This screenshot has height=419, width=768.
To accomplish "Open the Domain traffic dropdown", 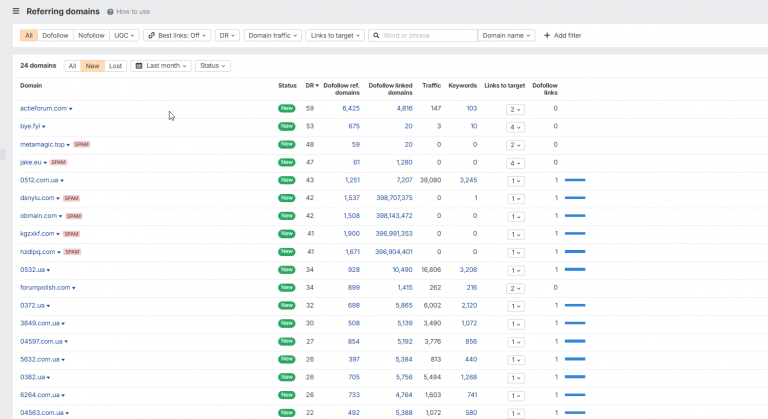I will 273,35.
